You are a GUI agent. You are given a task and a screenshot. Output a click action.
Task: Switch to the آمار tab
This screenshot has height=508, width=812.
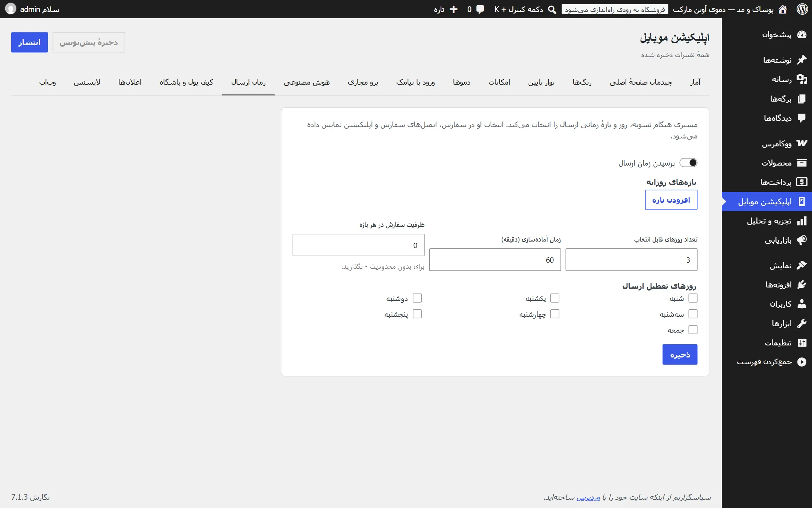click(x=695, y=82)
